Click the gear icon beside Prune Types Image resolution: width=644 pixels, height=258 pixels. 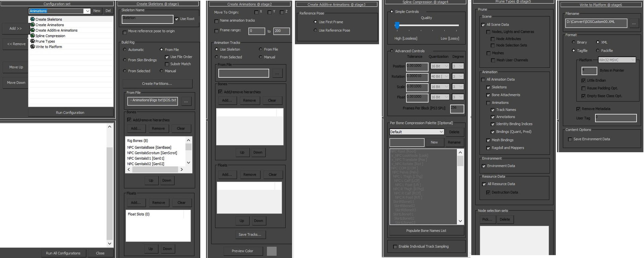click(33, 41)
